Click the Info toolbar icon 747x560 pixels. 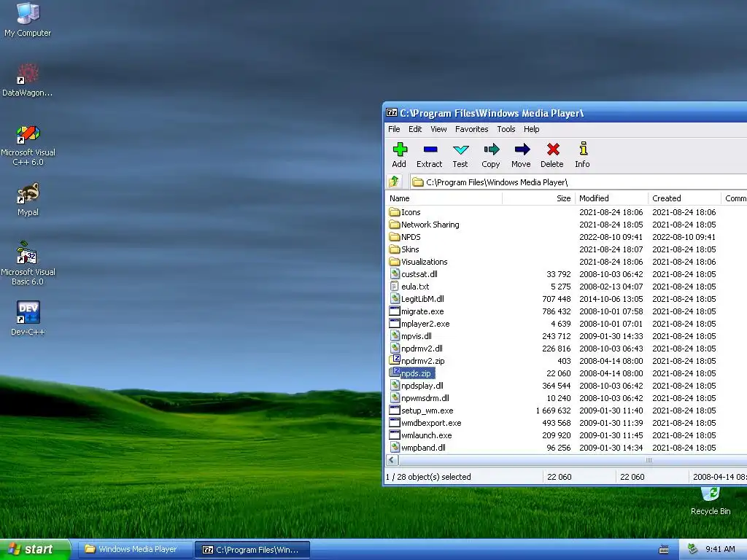click(583, 149)
